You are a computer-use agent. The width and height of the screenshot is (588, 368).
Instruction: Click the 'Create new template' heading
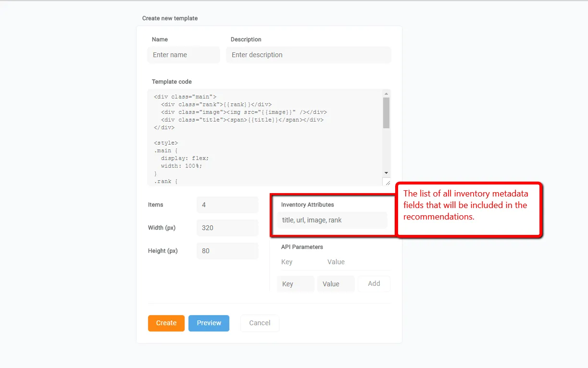(170, 18)
